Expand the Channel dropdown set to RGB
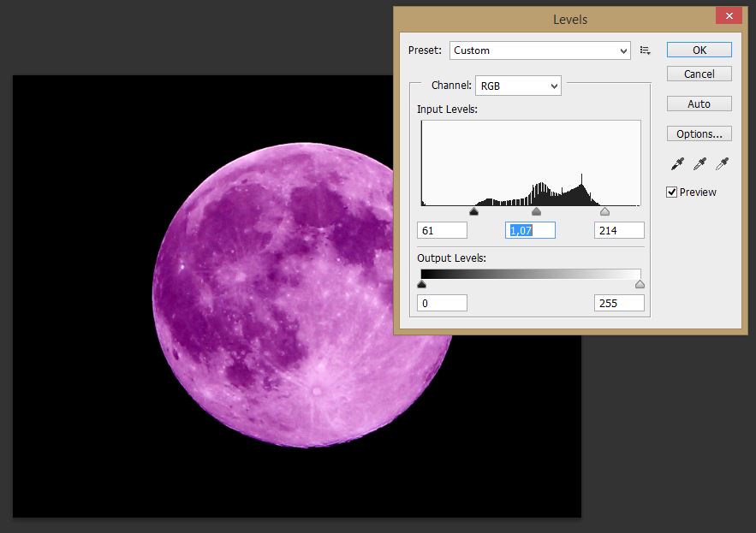The image size is (756, 533). coord(518,86)
